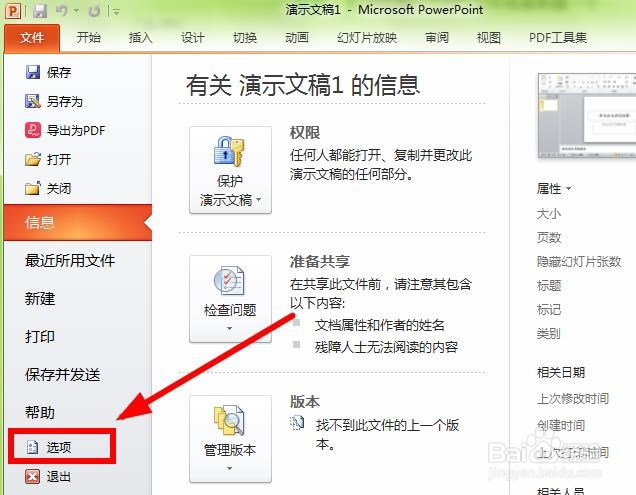Screen dimensions: 636x495
Task: Click the 权限 heading
Action: 305,132
